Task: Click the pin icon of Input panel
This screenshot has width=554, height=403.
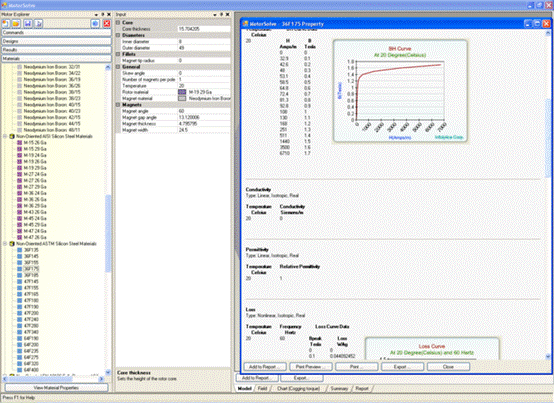Action: 221,14
